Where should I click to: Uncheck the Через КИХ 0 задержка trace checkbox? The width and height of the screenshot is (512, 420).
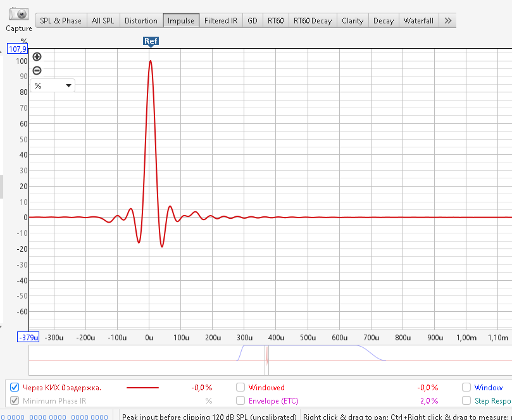[x=15, y=388]
